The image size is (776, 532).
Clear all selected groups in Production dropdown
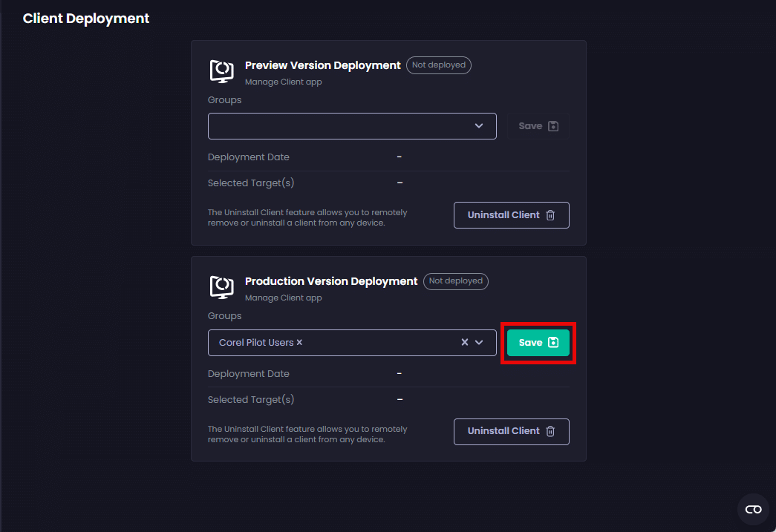pos(465,343)
